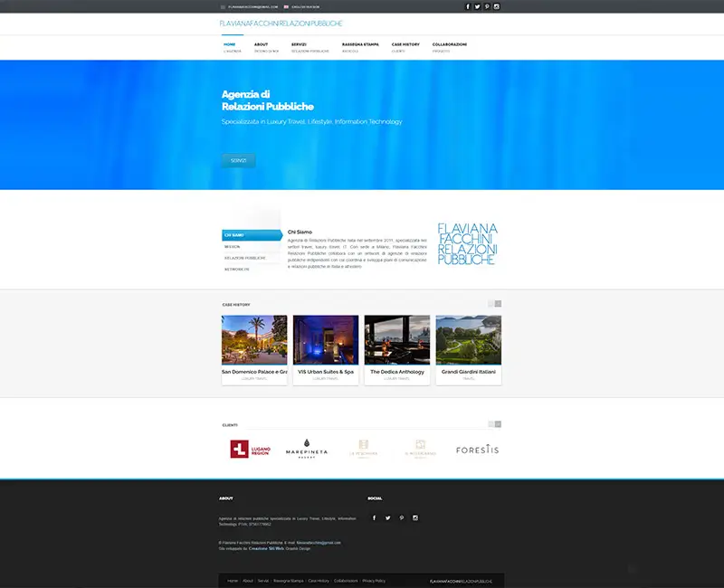
Task: Click the San Domenico Palace title link
Action: pyautogui.click(x=254, y=372)
